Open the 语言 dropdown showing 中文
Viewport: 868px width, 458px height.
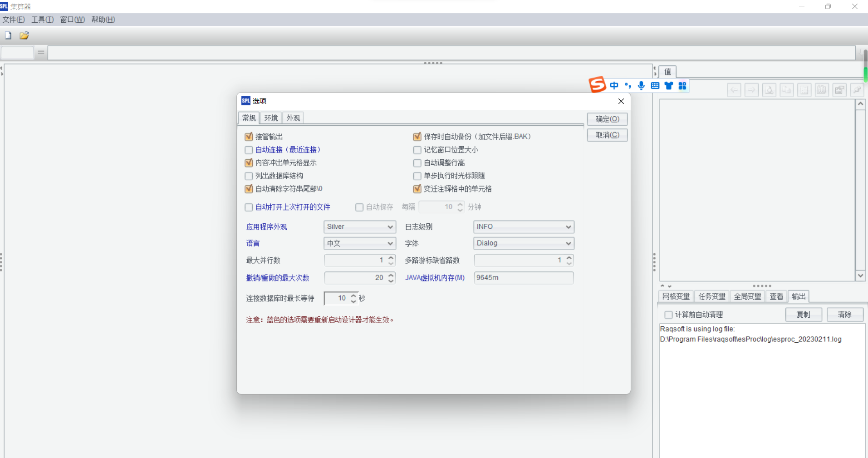coord(360,243)
